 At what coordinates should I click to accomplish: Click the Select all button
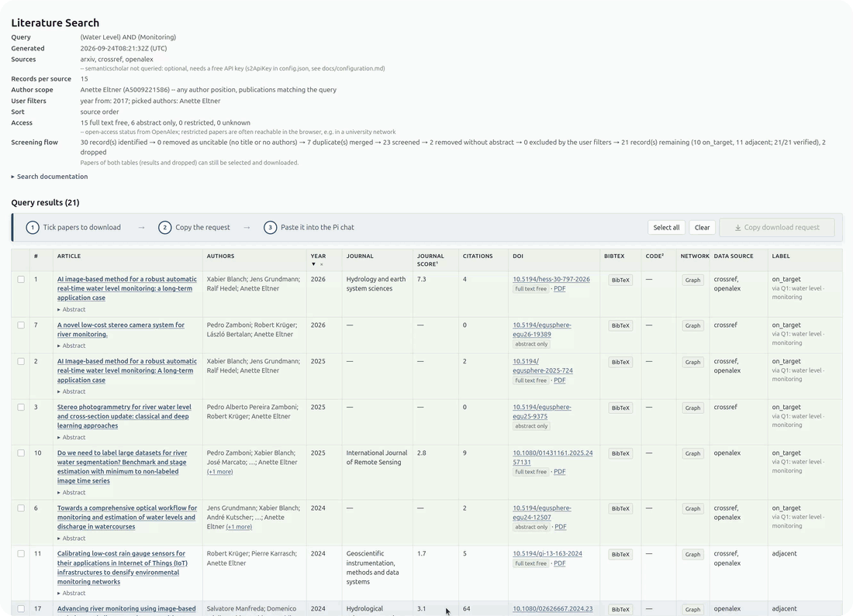666,228
